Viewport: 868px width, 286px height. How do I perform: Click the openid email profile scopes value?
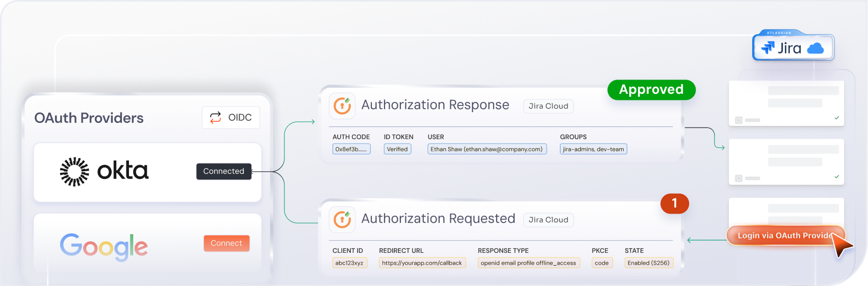click(x=529, y=263)
